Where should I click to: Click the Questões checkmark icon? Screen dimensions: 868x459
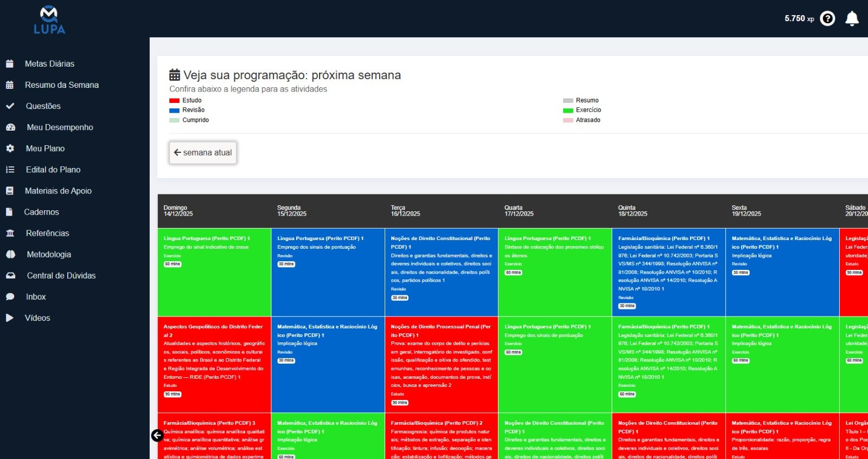pyautogui.click(x=10, y=106)
